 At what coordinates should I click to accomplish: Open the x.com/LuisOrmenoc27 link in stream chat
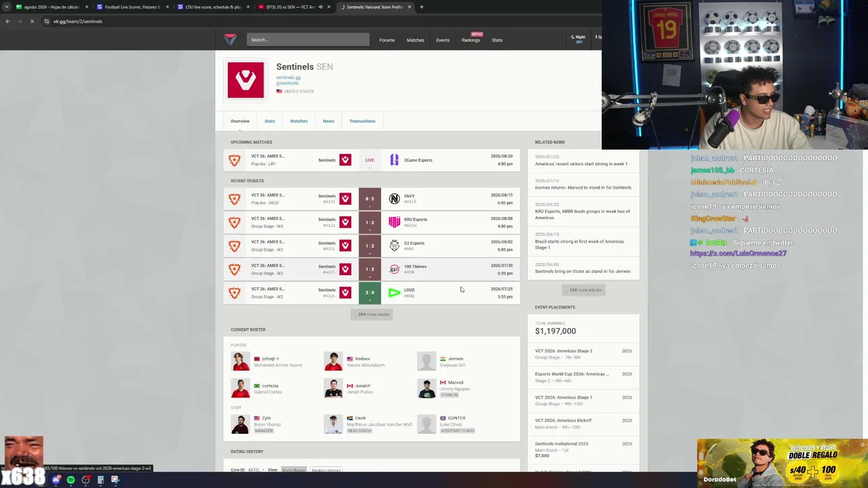pyautogui.click(x=738, y=253)
